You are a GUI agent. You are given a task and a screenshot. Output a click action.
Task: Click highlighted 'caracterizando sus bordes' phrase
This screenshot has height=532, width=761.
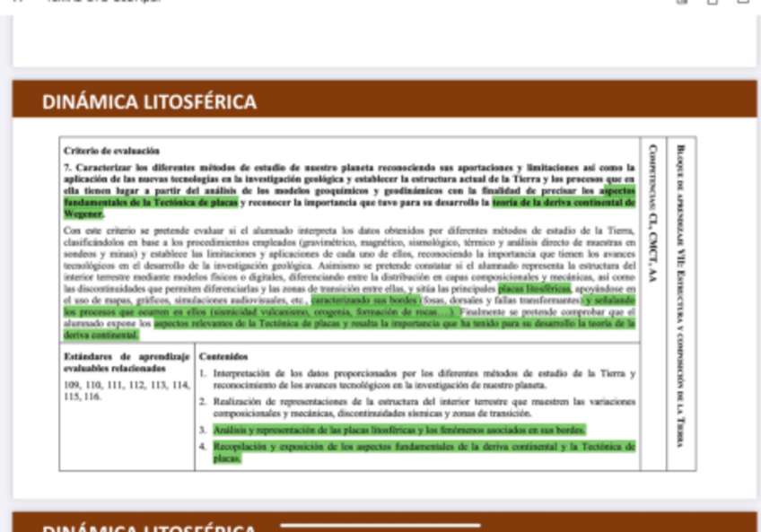point(365,301)
